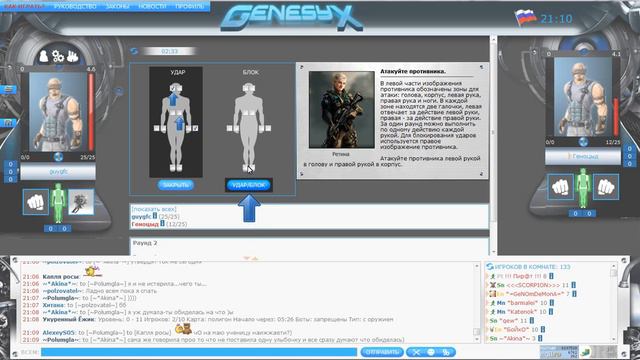Click the 02:33 round timer bar
This screenshot has height=360, width=640.
(169, 51)
